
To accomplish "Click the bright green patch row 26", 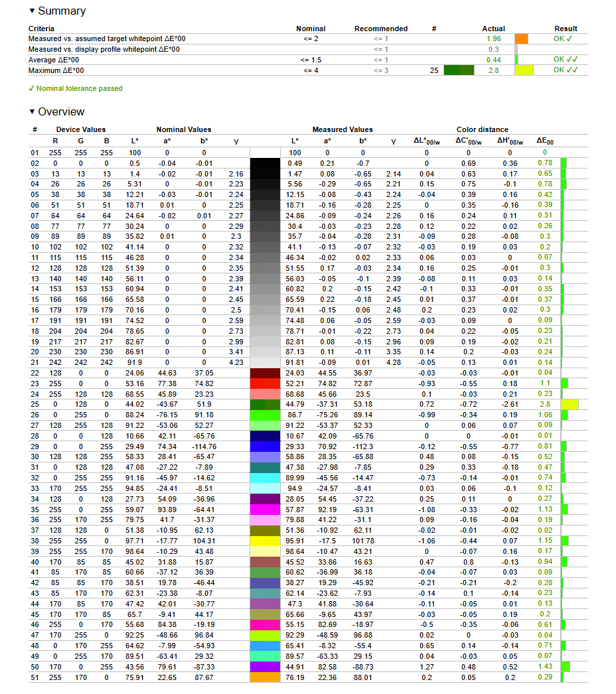I will pos(265,415).
